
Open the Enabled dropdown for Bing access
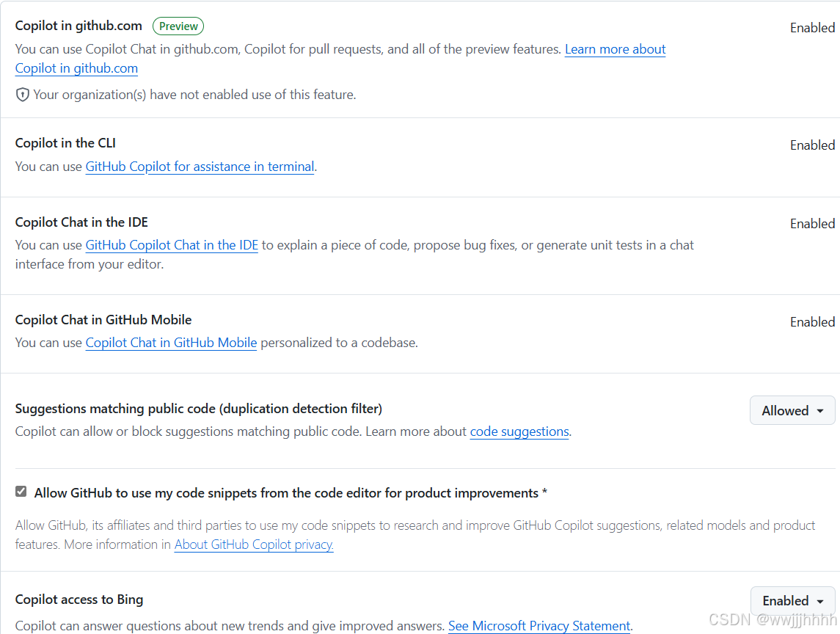tap(792, 601)
